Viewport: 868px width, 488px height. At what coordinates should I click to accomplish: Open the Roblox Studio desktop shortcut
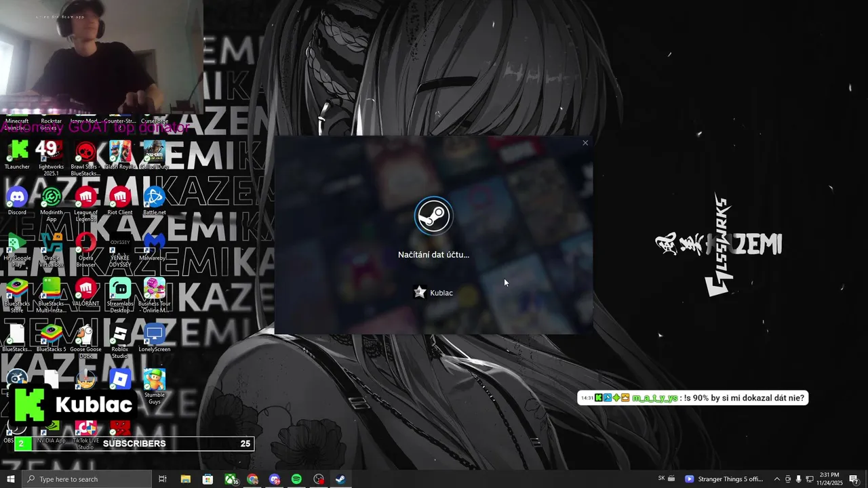[120, 341]
